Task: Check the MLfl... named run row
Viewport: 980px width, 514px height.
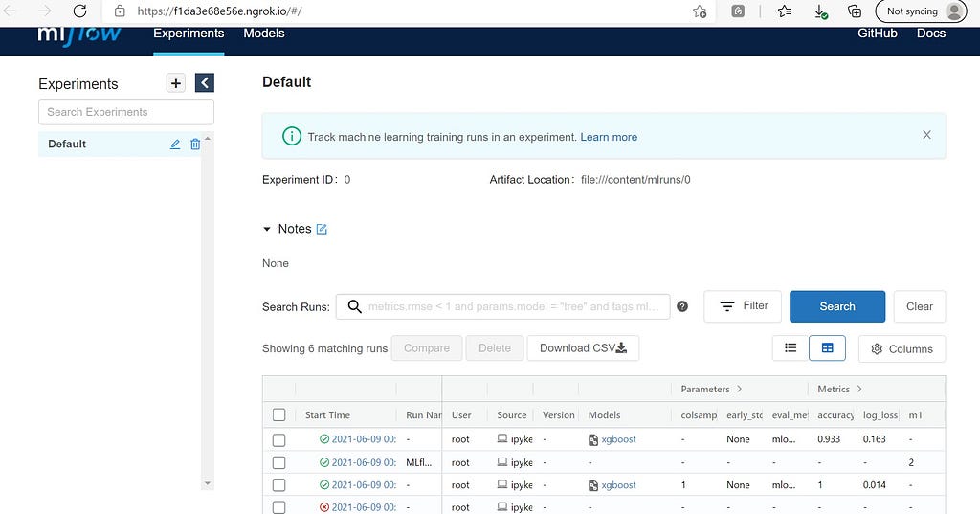Action: tap(278, 462)
